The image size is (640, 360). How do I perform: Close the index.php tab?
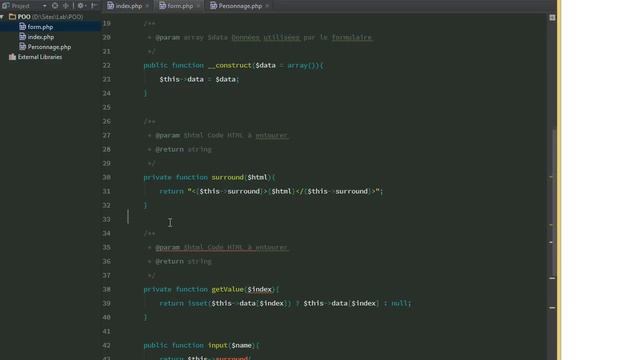[147, 6]
